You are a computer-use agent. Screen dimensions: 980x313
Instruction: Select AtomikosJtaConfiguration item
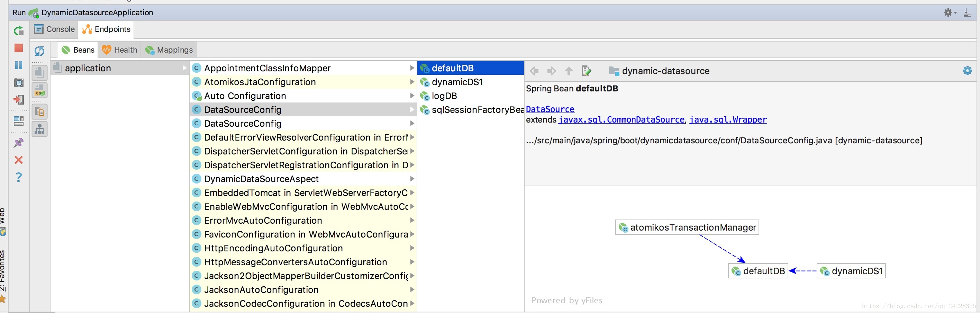click(303, 82)
